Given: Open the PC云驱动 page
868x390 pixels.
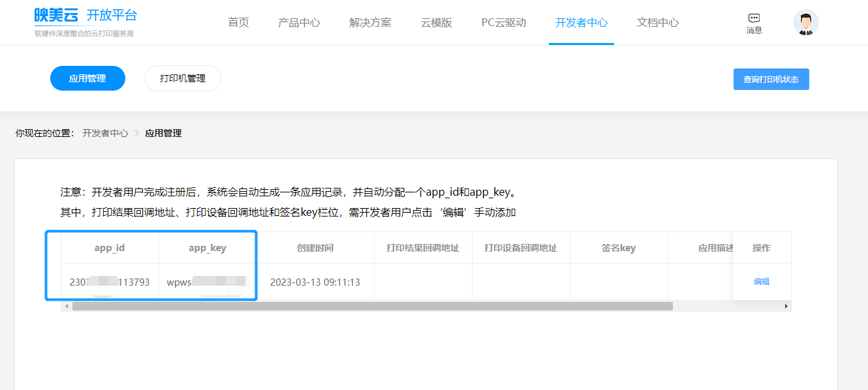Looking at the screenshot, I should coord(503,23).
